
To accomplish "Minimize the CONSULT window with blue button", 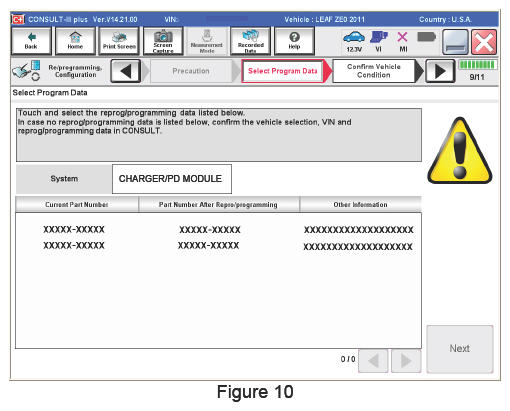I will pos(455,42).
